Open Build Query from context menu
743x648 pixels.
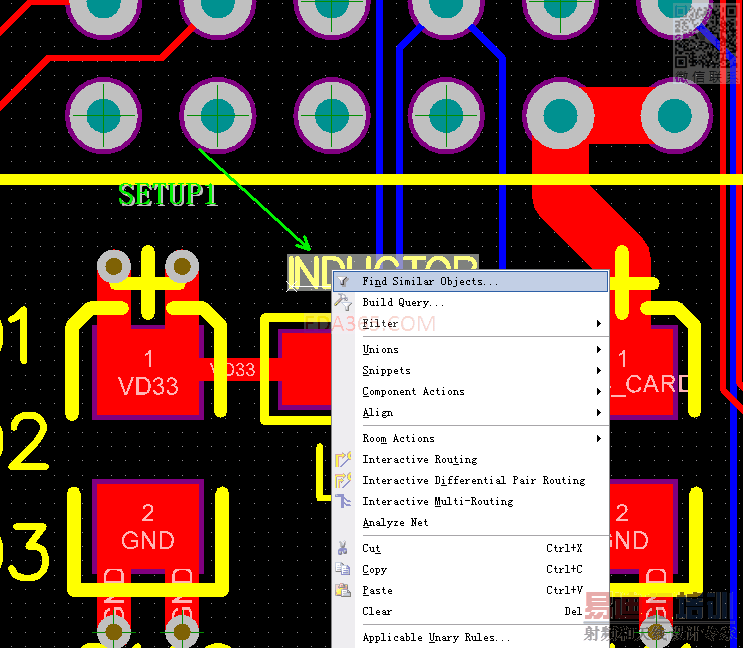pos(471,302)
